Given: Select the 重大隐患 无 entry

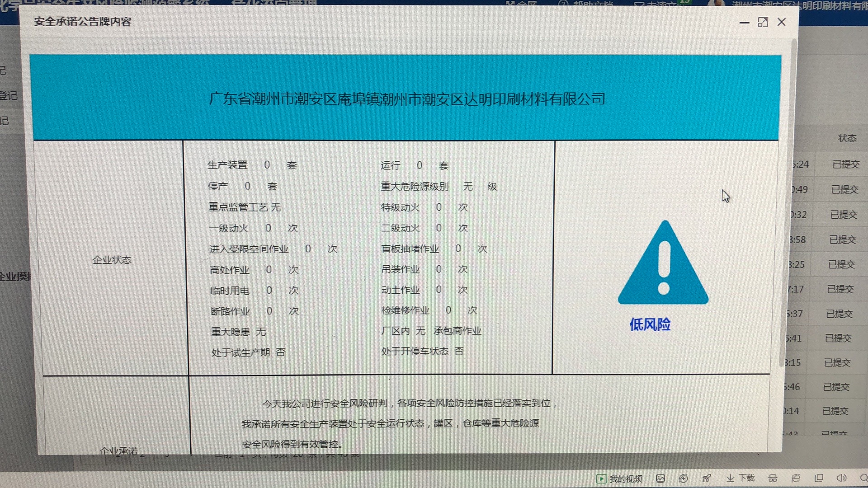Looking at the screenshot, I should [x=238, y=332].
